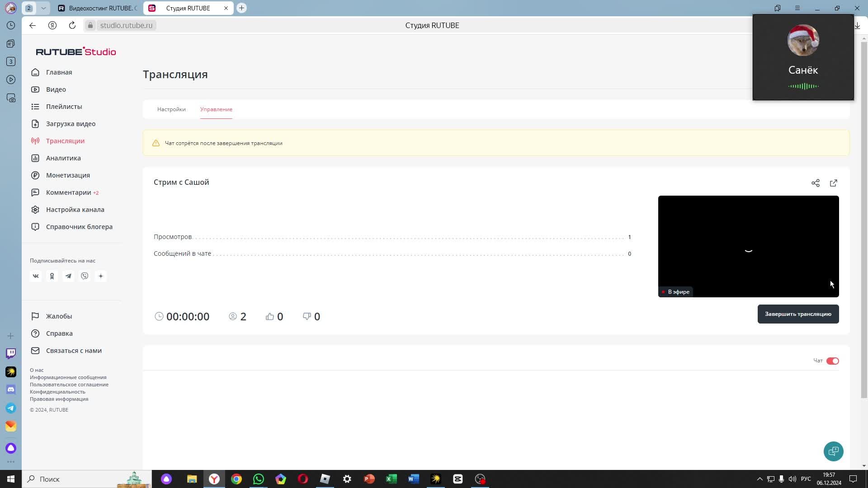Image resolution: width=868 pixels, height=488 pixels.
Task: Open PowerPoint from the taskbar
Action: pyautogui.click(x=369, y=479)
